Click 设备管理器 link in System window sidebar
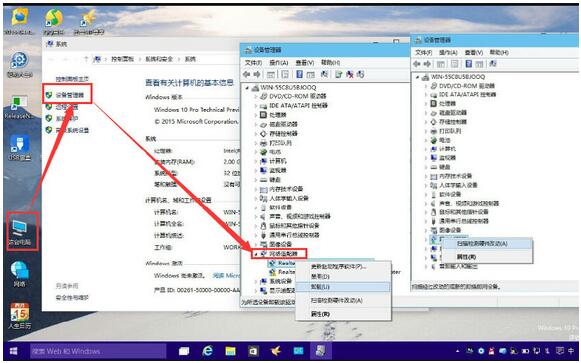581x363 pixels. [x=70, y=95]
